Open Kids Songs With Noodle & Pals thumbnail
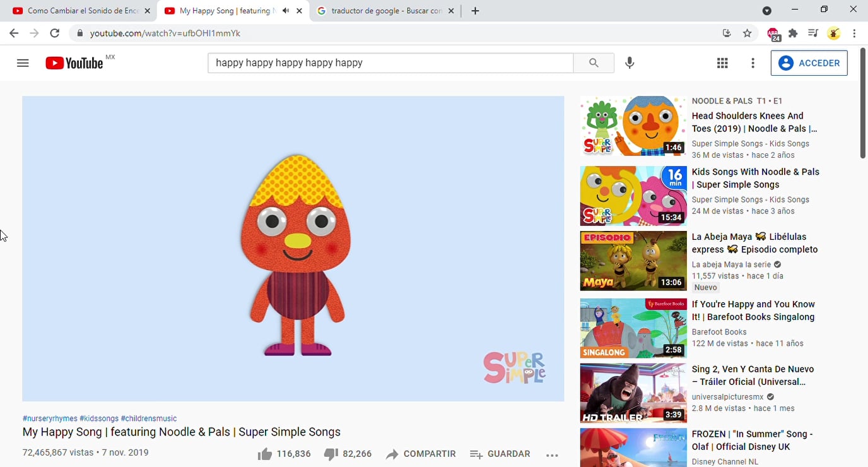This screenshot has width=868, height=467. pos(633,196)
